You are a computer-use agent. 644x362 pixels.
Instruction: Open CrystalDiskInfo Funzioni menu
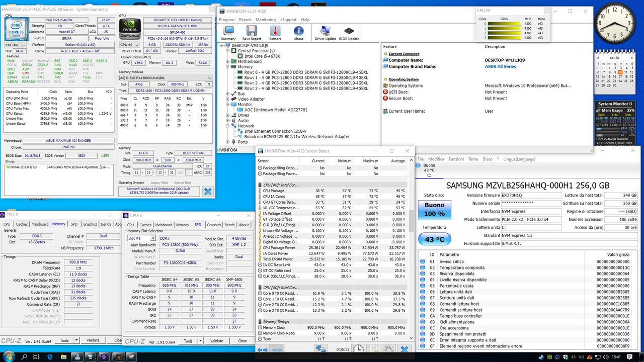456,159
